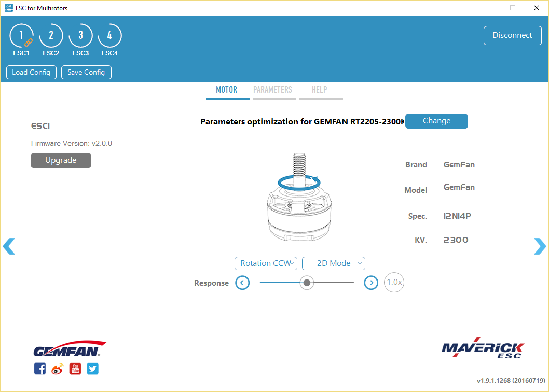Image resolution: width=549 pixels, height=392 pixels.
Task: Select the ESC3 circle icon
Action: coord(80,35)
